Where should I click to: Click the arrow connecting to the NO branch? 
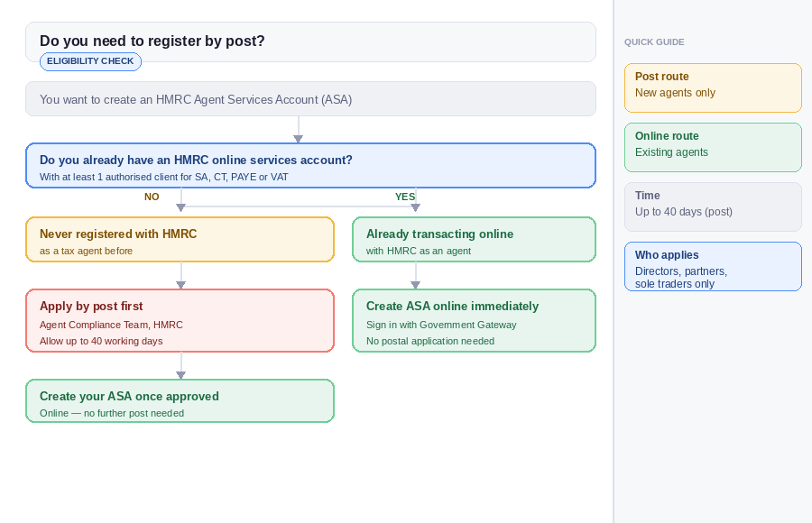(180, 206)
